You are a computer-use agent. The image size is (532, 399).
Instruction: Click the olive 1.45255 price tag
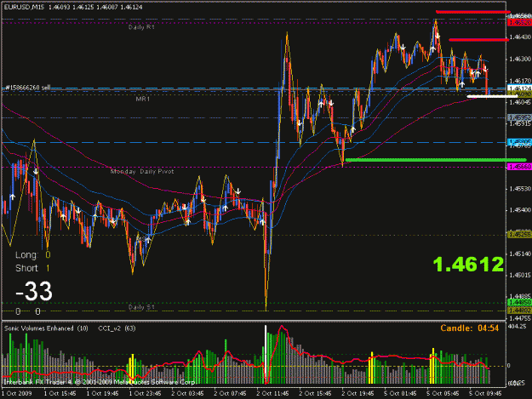[x=519, y=234]
